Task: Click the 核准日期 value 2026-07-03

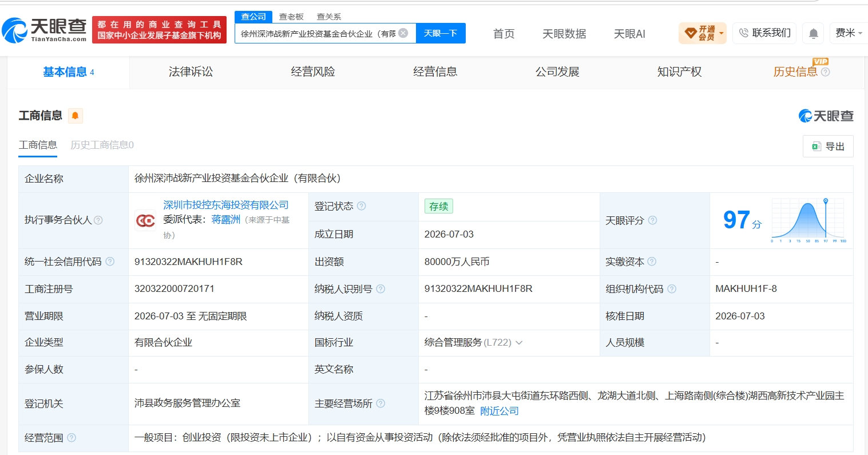Action: 740,316
